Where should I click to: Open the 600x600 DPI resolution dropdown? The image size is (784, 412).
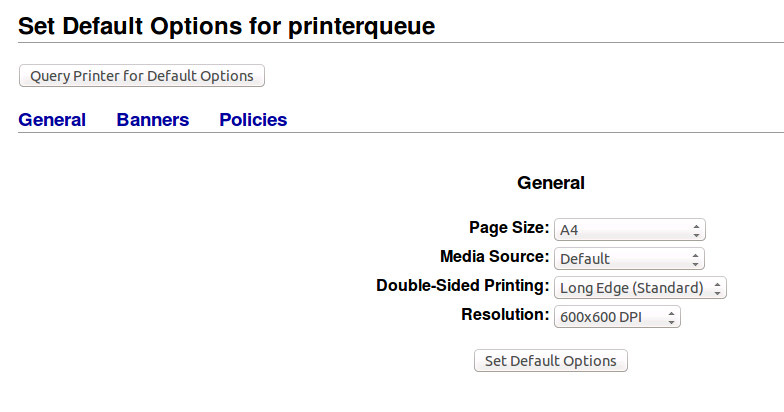(617, 316)
